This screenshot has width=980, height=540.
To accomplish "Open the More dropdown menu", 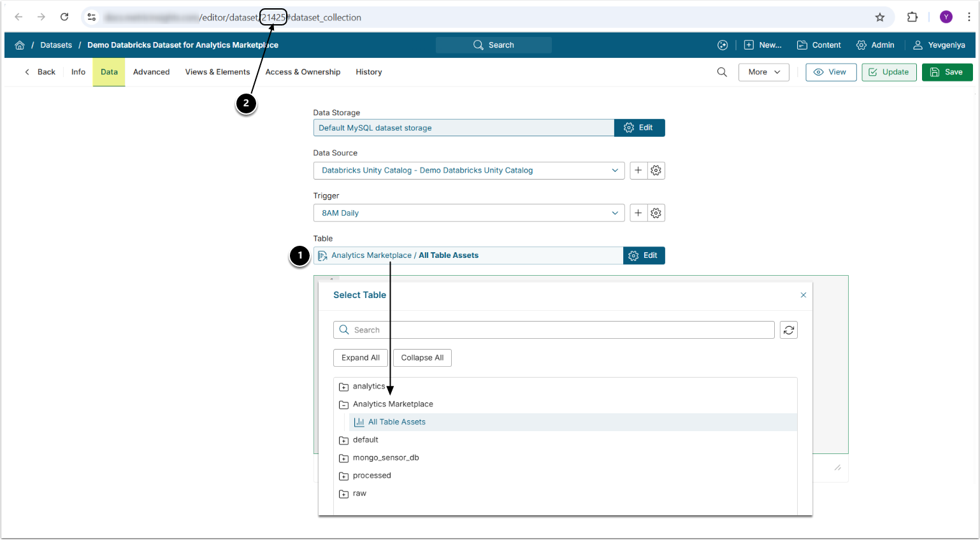I will click(764, 72).
